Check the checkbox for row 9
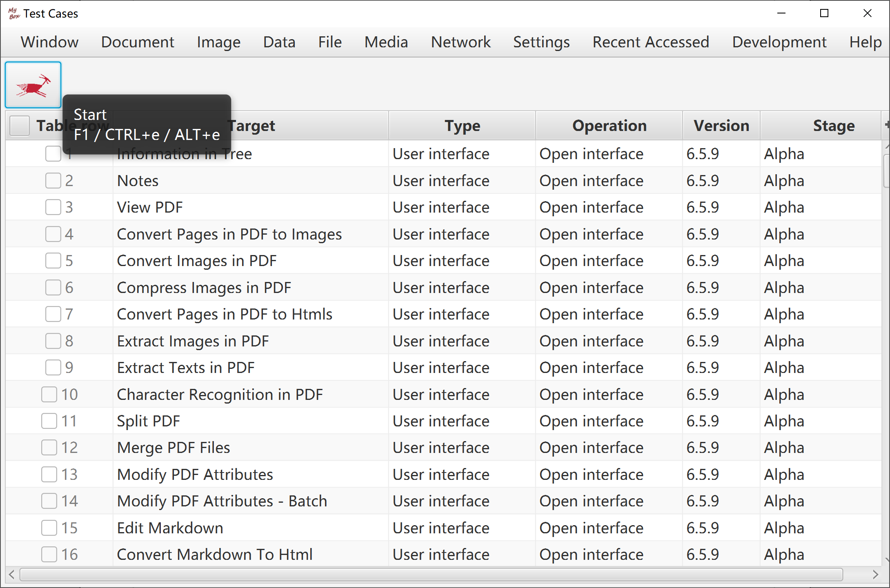 coord(53,368)
